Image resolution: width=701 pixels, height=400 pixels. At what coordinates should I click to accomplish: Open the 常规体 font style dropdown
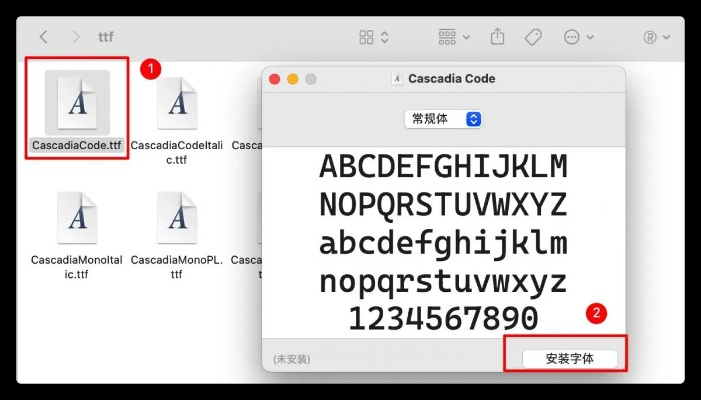pos(443,119)
